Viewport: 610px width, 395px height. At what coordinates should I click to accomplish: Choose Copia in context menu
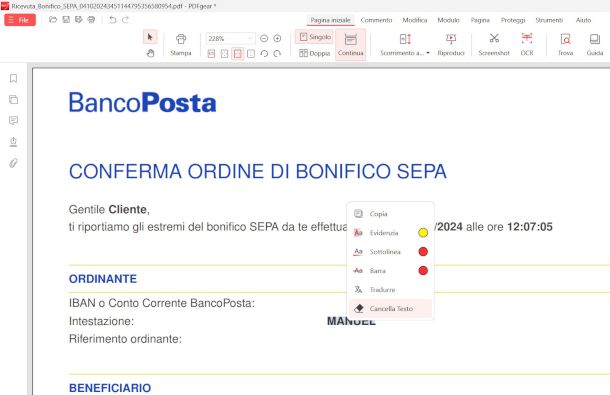point(390,214)
